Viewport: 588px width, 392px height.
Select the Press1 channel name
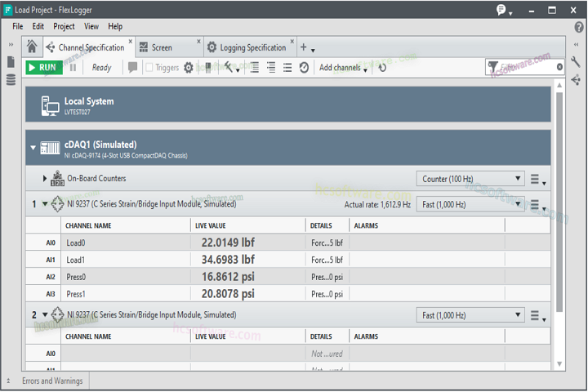tap(76, 294)
